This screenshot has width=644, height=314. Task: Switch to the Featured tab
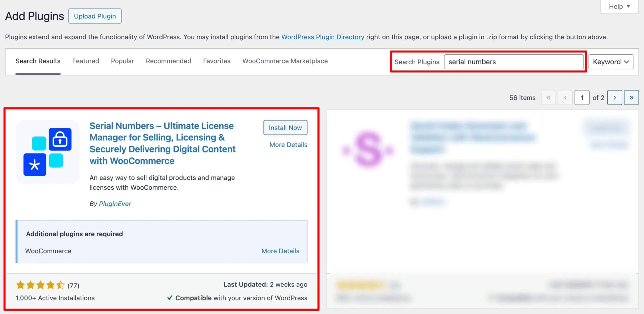(86, 61)
